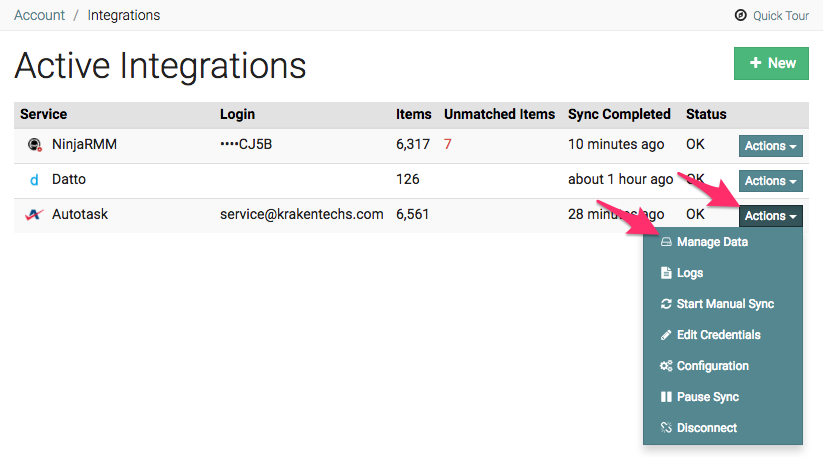
Task: Click the Status column header
Action: [706, 114]
